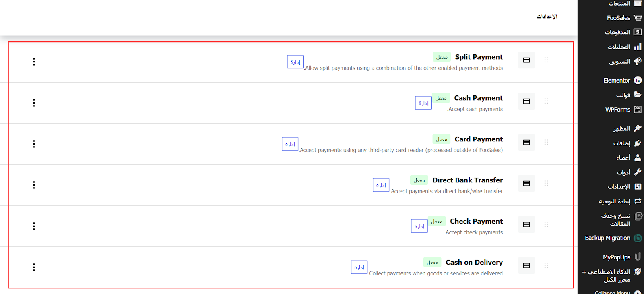Click the Card Payment title
This screenshot has height=294, width=644.
pos(479,139)
